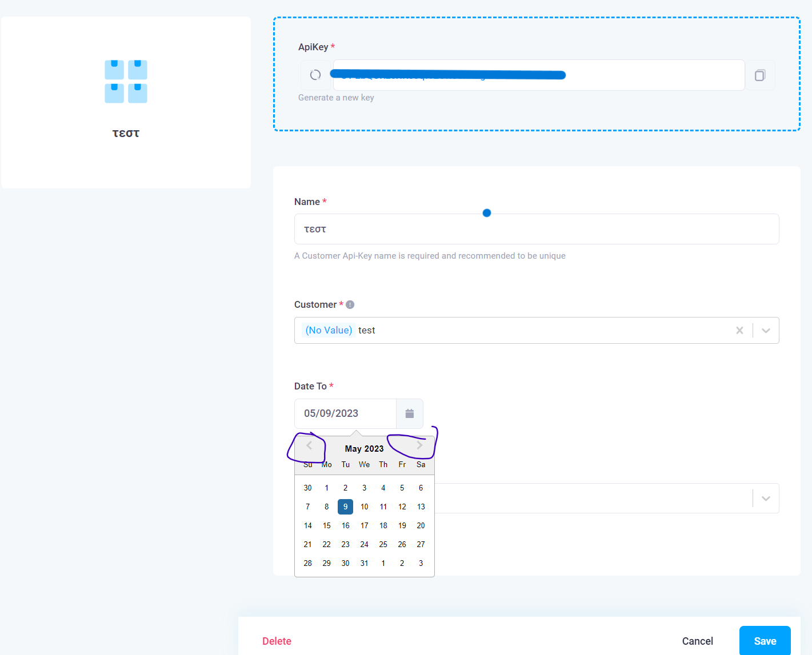Delete this Api-Key entry
812x655 pixels.
(x=277, y=641)
